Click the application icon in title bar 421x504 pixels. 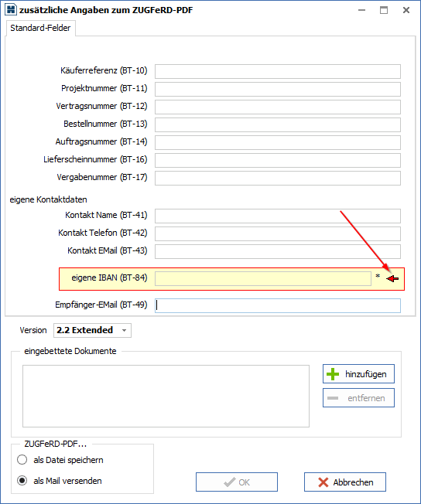click(x=11, y=9)
